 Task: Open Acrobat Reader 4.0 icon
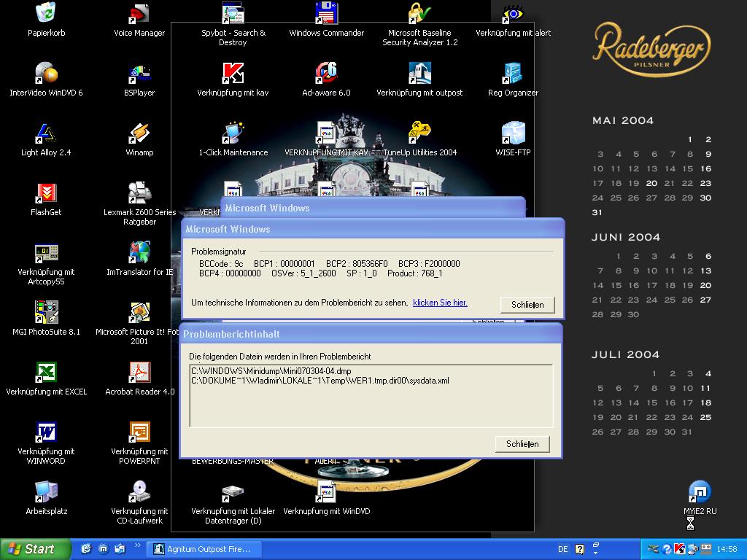pos(139,378)
